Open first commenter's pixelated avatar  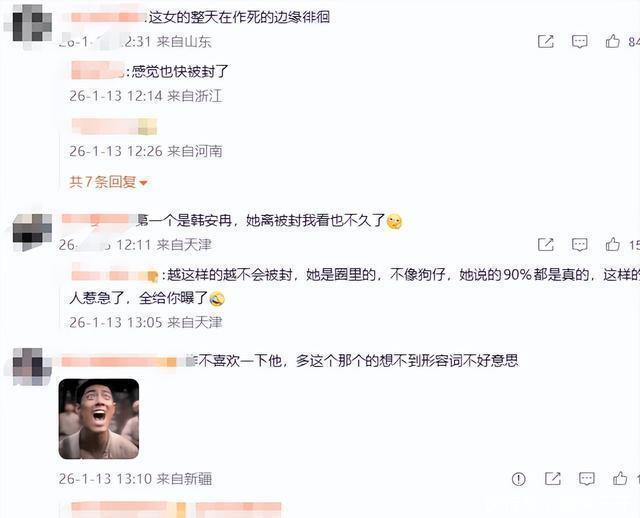[32, 25]
